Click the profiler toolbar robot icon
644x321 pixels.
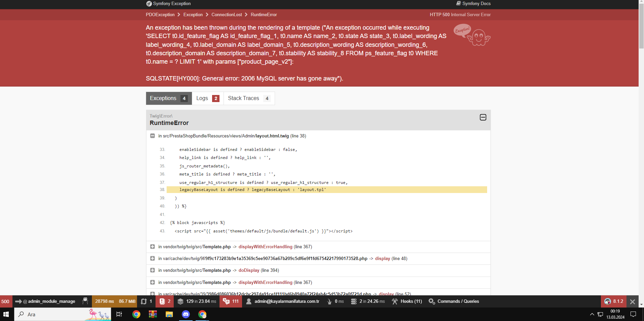tap(85, 301)
